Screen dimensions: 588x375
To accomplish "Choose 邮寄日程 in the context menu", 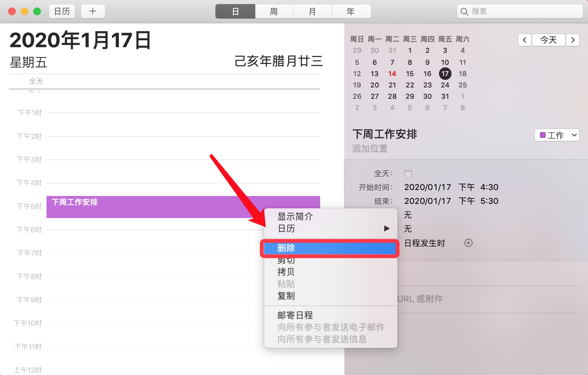I will (331, 315).
